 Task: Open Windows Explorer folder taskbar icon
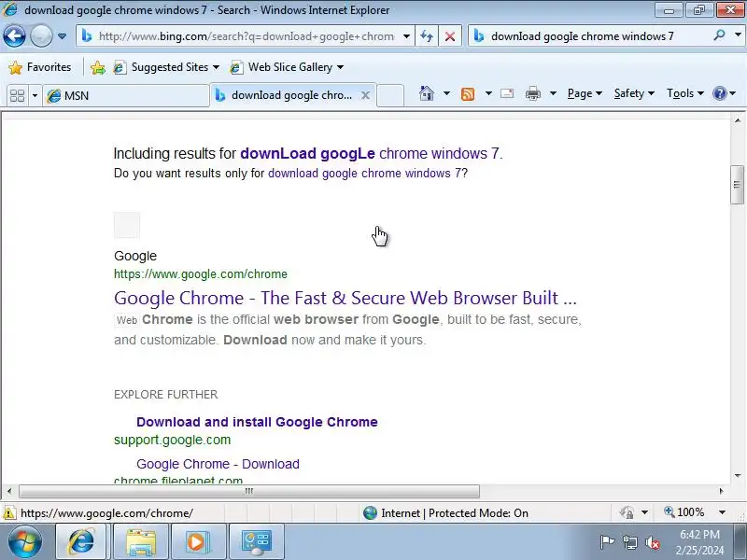(141, 541)
